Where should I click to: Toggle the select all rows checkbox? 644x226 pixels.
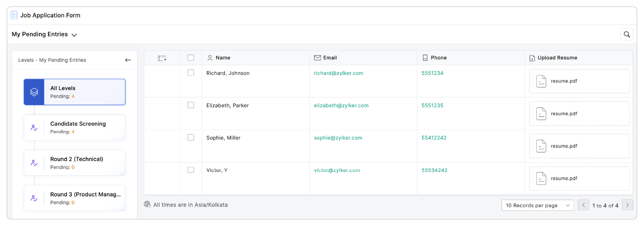click(191, 58)
